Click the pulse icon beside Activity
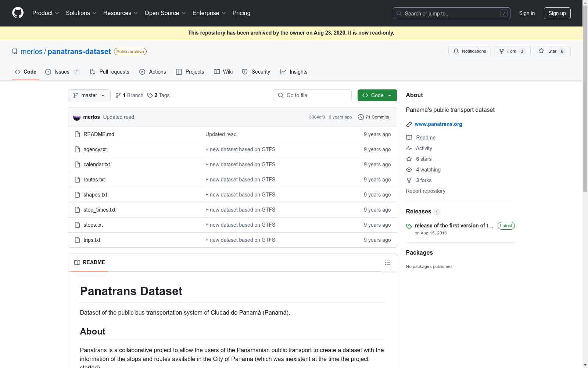Screen dimensions: 588x368 point(409,148)
